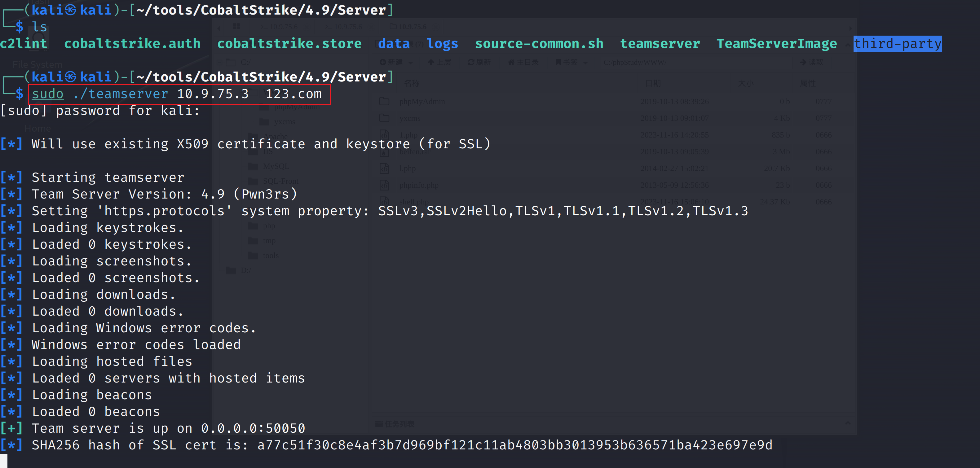980x468 pixels.
Task: Sort files by 大小 column header
Action: tap(746, 83)
